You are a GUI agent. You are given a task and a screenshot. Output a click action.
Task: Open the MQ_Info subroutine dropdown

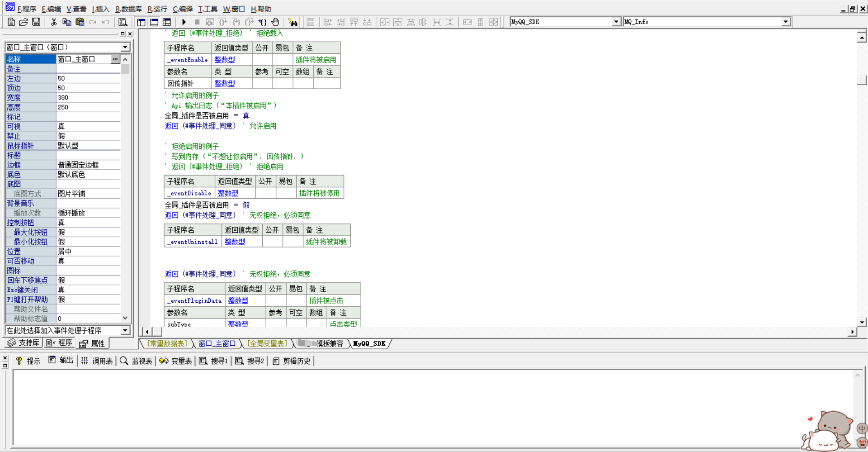click(x=786, y=22)
